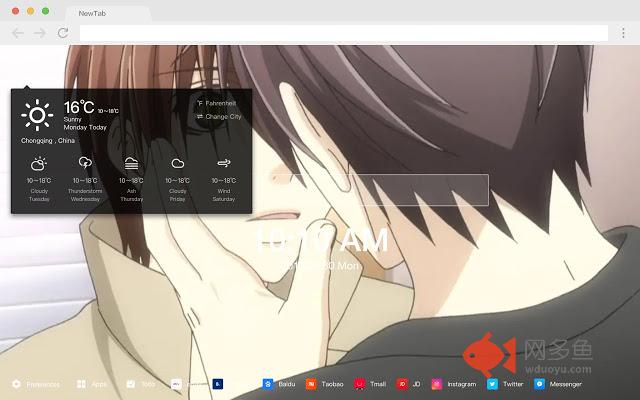The width and height of the screenshot is (640, 400).
Task: Select Thursday ash forecast icon
Action: click(131, 163)
